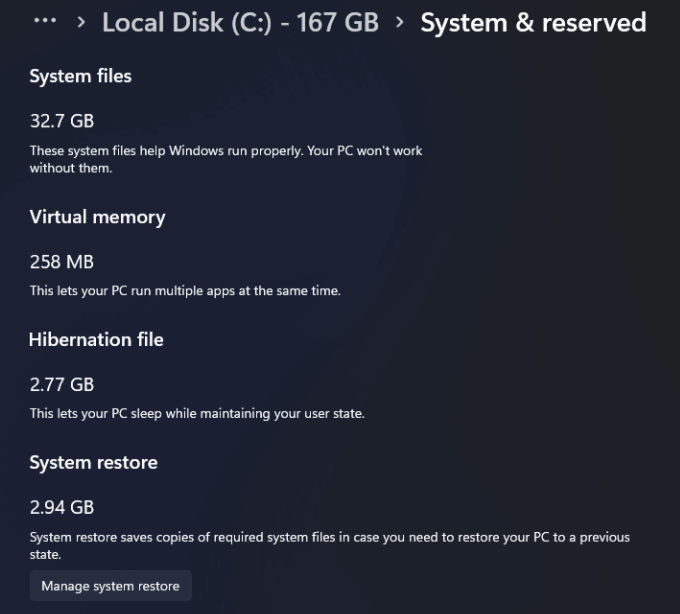Image resolution: width=680 pixels, height=614 pixels.
Task: Click the 'without them.' text line
Action: pyautogui.click(x=71, y=168)
